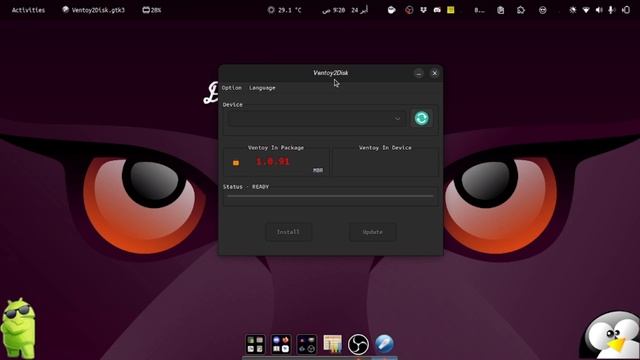Image resolution: width=640 pixels, height=360 pixels.
Task: Launch the rainbow table app in dock
Action: [333, 344]
